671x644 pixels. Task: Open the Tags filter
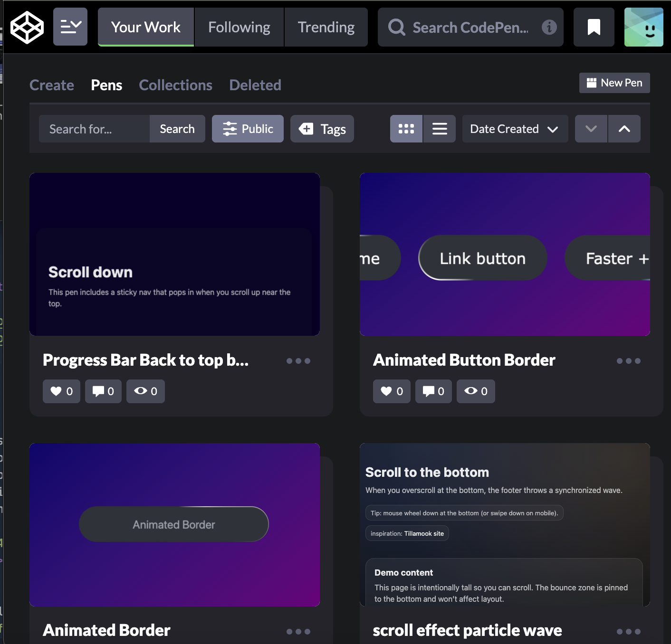click(322, 129)
